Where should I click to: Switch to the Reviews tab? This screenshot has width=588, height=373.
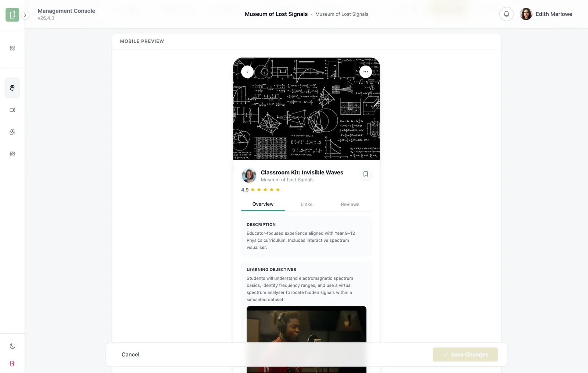click(x=350, y=204)
